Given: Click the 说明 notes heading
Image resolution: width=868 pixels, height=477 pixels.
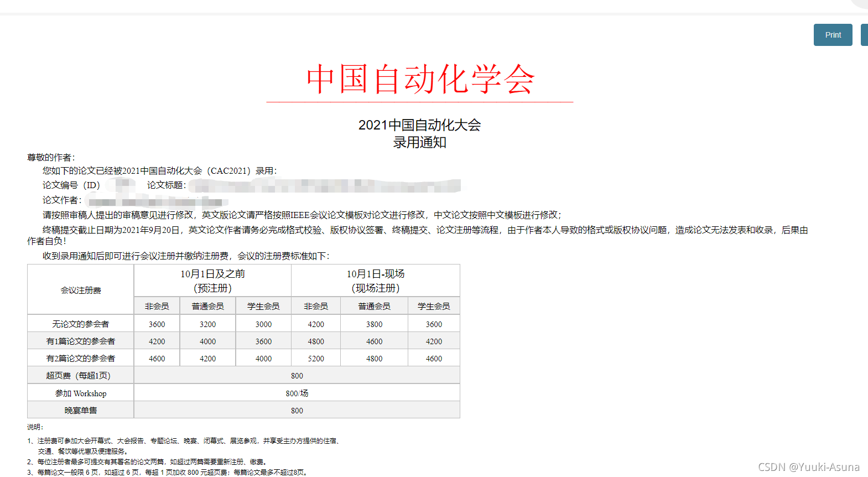Looking at the screenshot, I should [35, 427].
